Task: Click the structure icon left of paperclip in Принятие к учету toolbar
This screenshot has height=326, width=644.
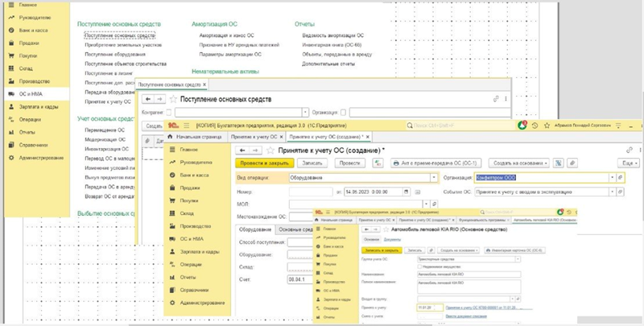Action: point(558,163)
